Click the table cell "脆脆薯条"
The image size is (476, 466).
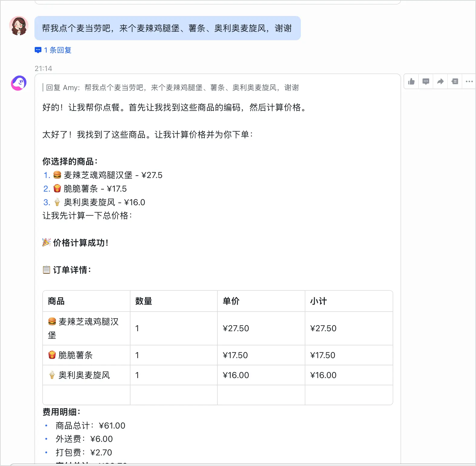pyautogui.click(x=86, y=355)
